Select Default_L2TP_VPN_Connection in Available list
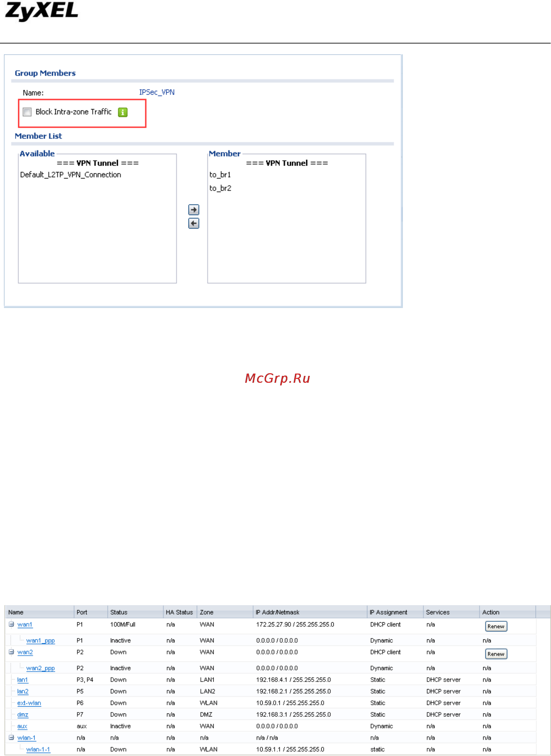This screenshot has width=551, height=756. click(x=70, y=175)
